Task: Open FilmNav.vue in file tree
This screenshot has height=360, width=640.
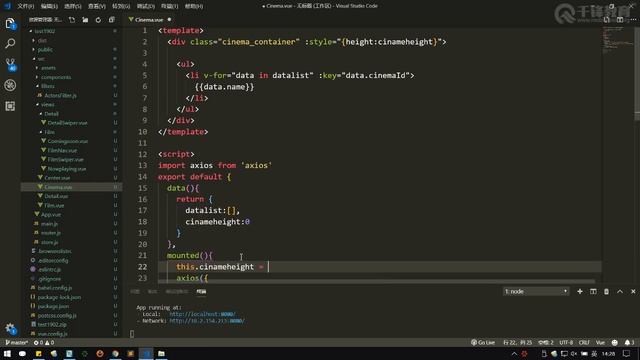Action: coord(62,150)
